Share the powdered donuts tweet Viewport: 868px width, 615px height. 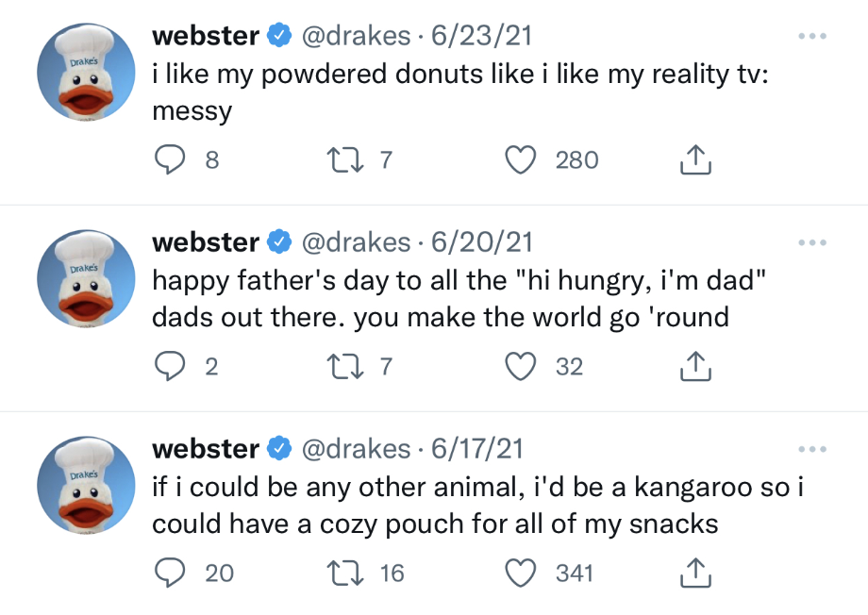click(694, 160)
